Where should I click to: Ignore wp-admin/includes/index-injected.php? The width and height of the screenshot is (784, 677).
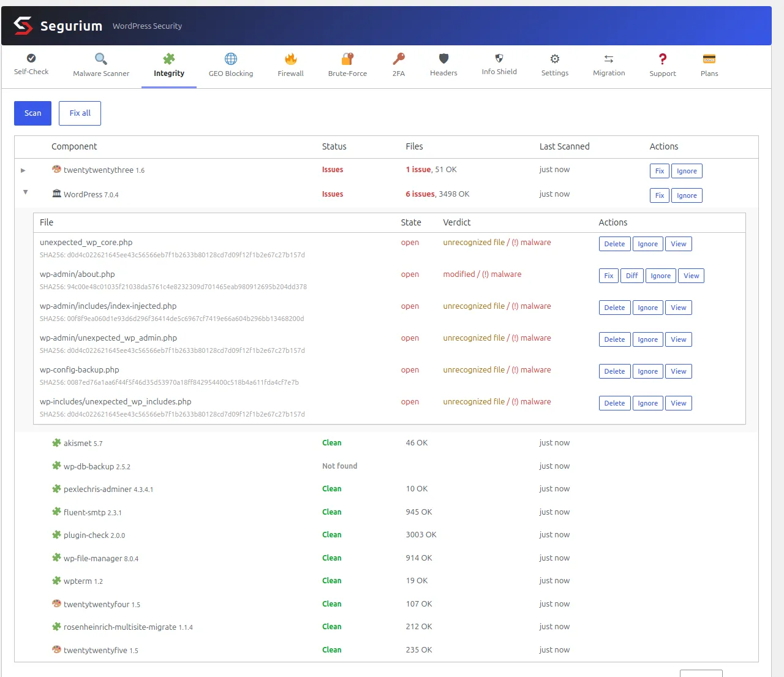coord(648,308)
